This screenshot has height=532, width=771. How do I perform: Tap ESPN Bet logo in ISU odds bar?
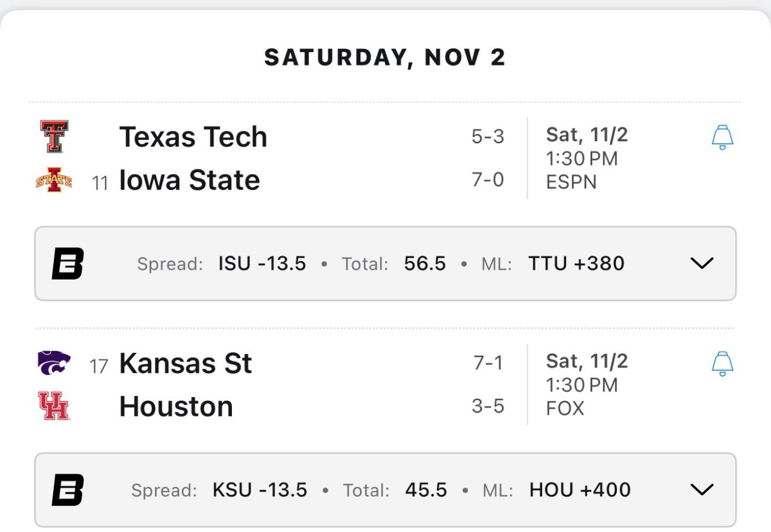coord(68,263)
